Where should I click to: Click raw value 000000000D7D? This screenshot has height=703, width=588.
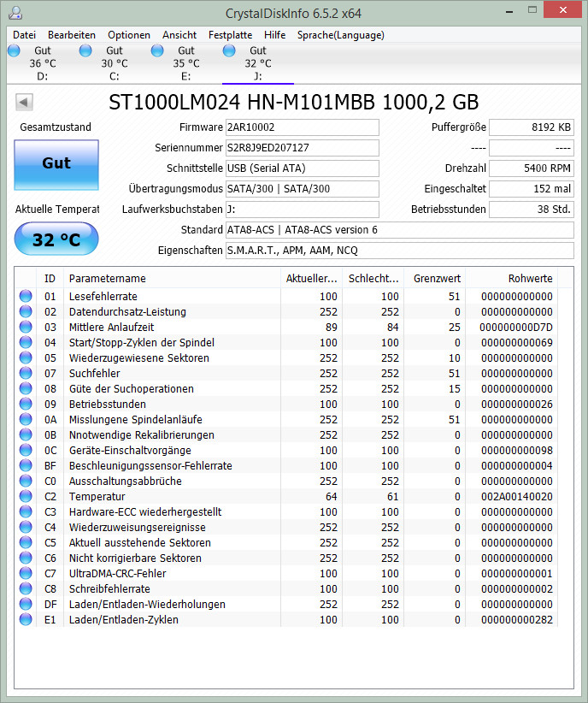(516, 328)
